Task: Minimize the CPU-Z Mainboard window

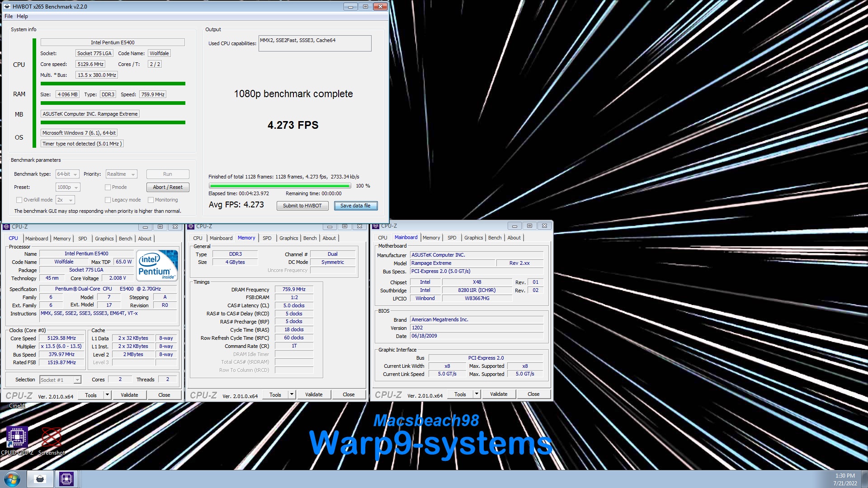Action: pyautogui.click(x=514, y=226)
